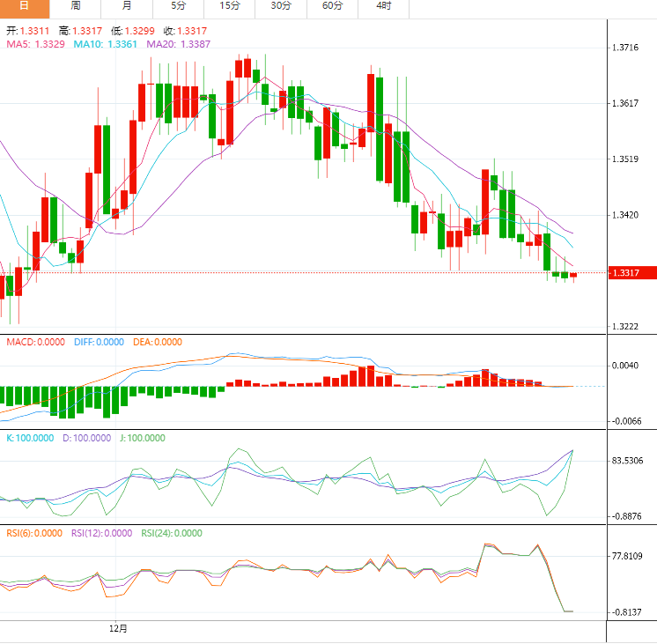Click the 开:1.3311 open price value
The image size is (657, 644).
point(27,31)
